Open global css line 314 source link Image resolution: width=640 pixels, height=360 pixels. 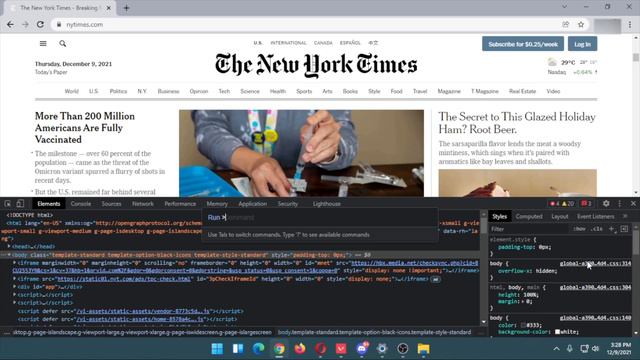pos(595,263)
